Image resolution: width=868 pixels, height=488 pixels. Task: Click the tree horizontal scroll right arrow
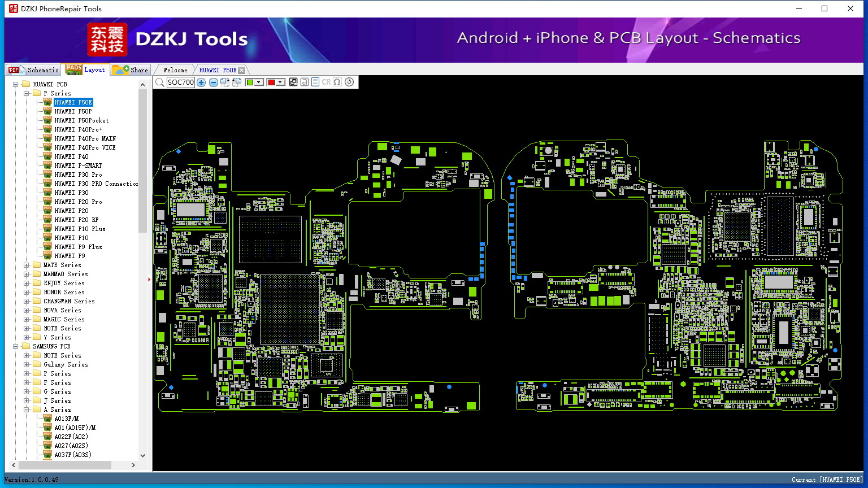[133, 465]
